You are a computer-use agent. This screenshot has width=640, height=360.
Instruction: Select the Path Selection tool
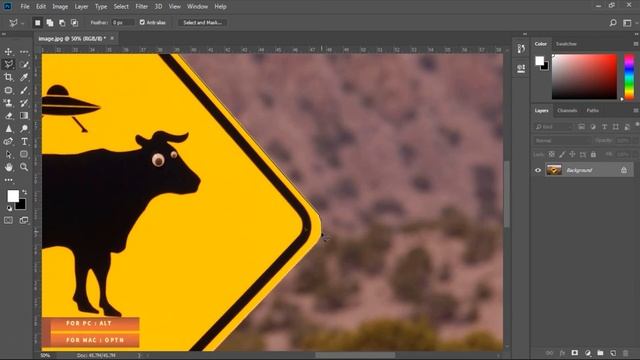click(8, 154)
